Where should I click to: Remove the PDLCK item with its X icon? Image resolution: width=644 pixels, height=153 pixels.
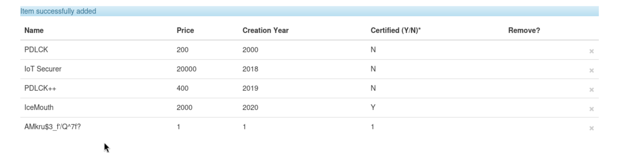pos(591,51)
